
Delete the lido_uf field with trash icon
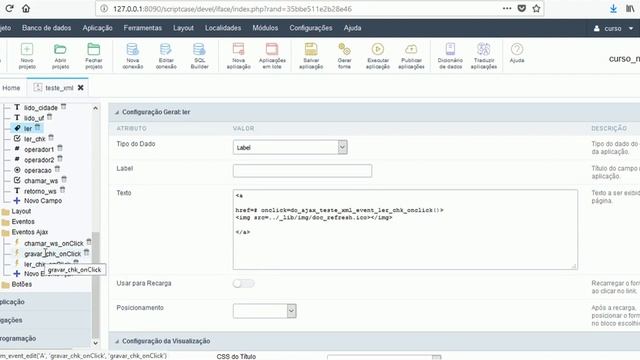(49, 117)
